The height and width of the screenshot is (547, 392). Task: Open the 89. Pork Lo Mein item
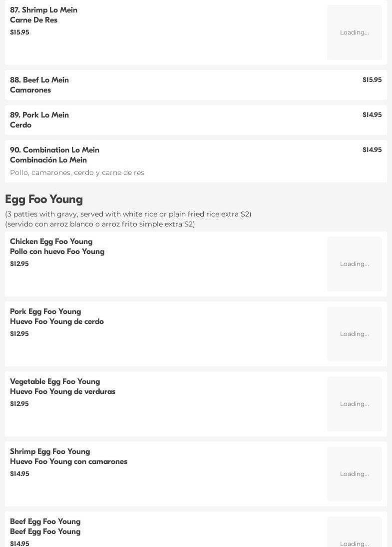pyautogui.click(x=196, y=120)
